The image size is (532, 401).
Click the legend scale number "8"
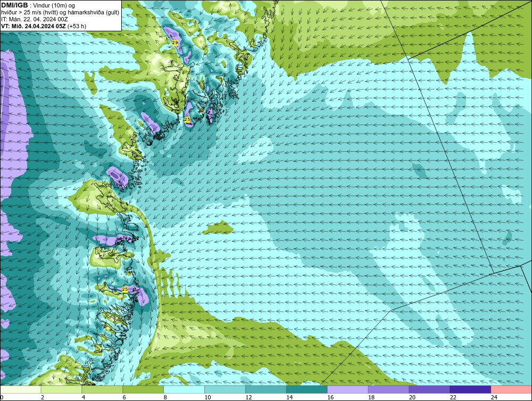pos(165,397)
